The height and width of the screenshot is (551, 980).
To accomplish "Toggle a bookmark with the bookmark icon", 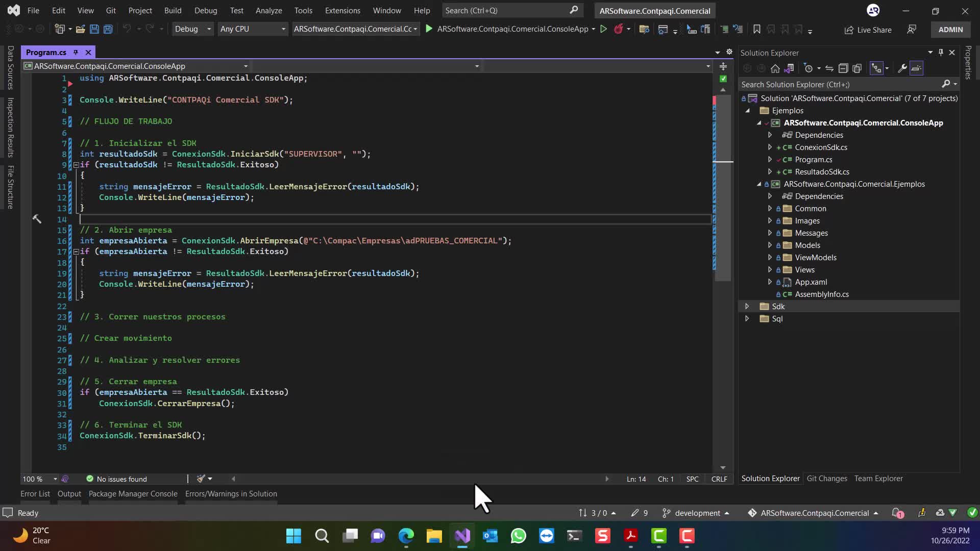I will (x=756, y=29).
